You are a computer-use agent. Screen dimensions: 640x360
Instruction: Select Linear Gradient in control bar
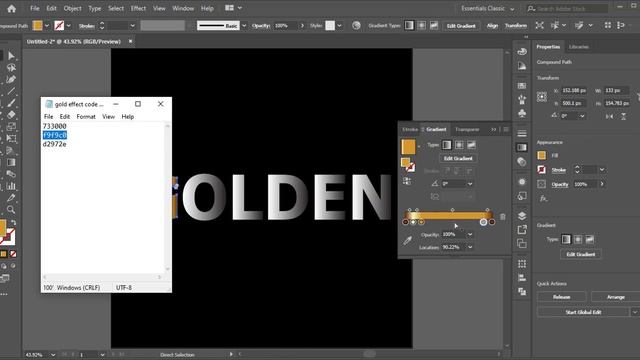[x=409, y=25]
